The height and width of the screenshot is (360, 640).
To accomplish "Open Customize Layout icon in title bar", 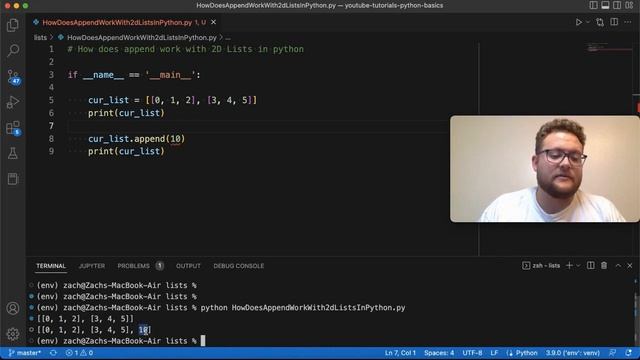I will (x=629, y=5).
